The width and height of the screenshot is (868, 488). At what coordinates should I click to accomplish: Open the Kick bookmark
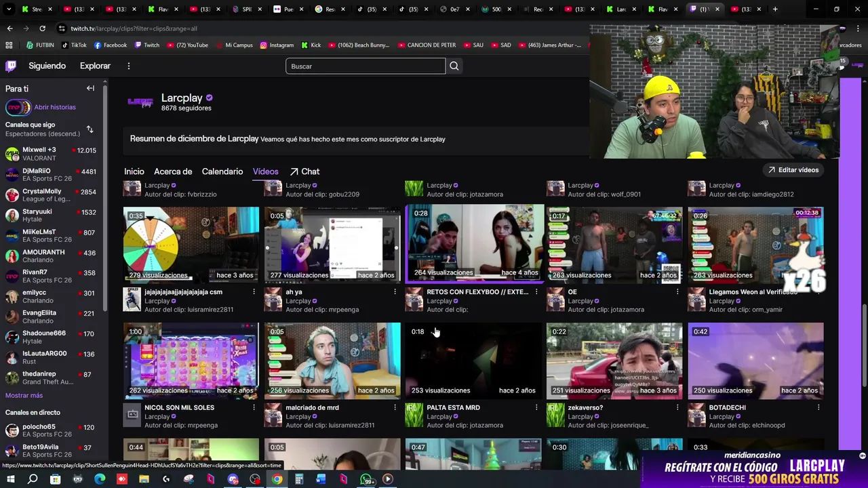point(311,45)
